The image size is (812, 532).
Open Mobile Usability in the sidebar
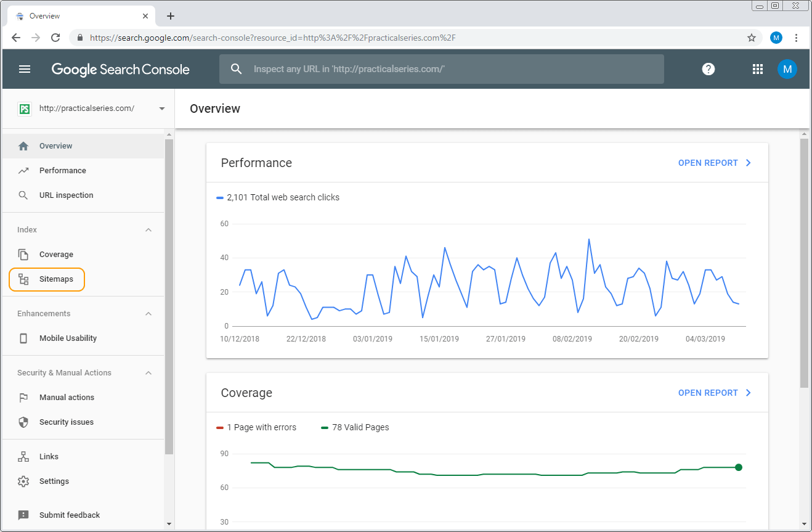point(83,338)
